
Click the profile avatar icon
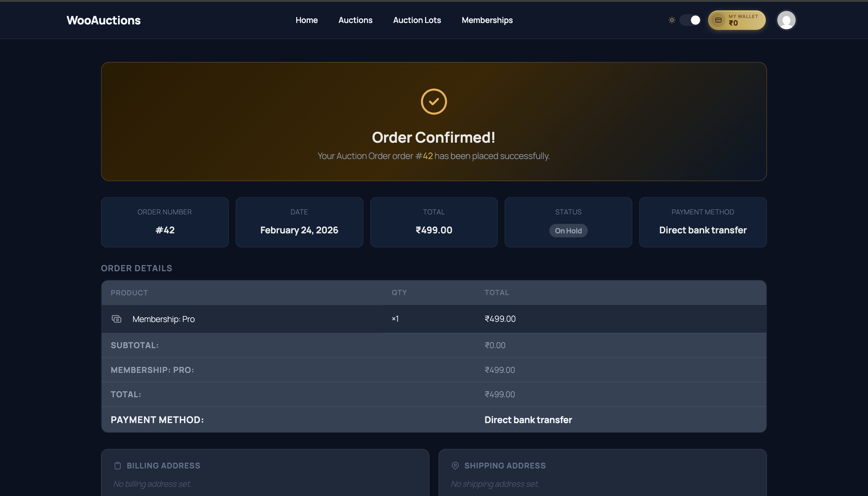tap(786, 20)
